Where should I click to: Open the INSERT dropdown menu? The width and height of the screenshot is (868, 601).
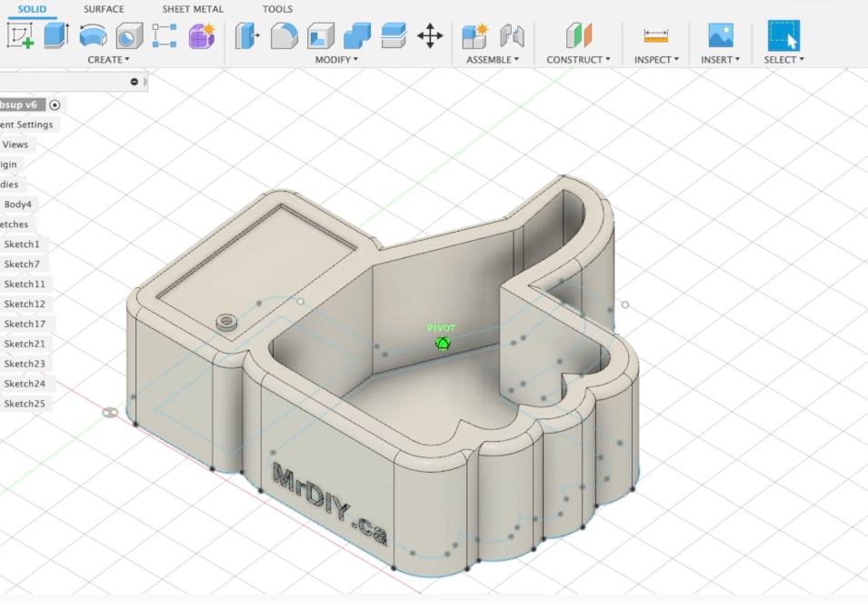pos(720,59)
